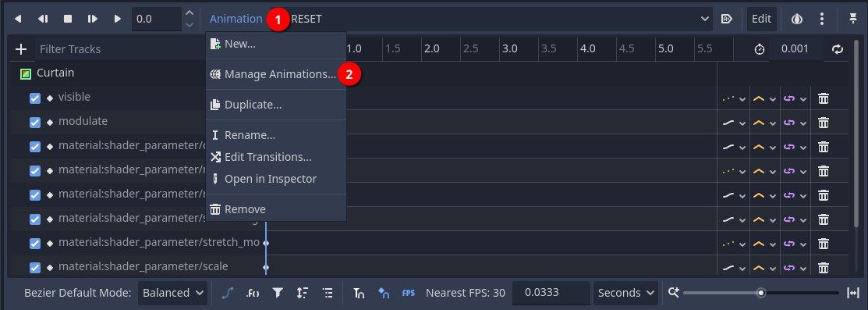Click the stretch_mo track keyframe diamond
The width and height of the screenshot is (868, 310).
pos(266,244)
